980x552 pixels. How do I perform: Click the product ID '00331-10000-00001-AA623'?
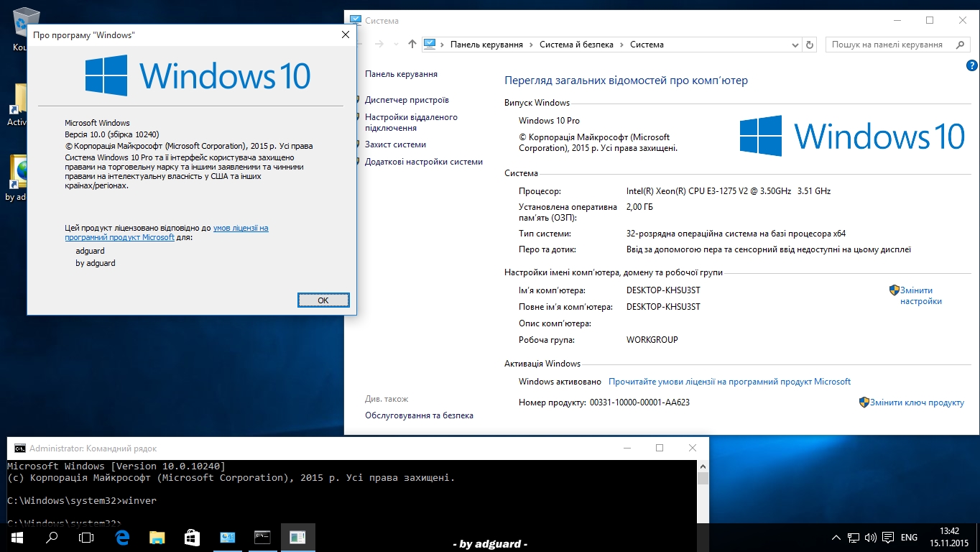coord(639,402)
